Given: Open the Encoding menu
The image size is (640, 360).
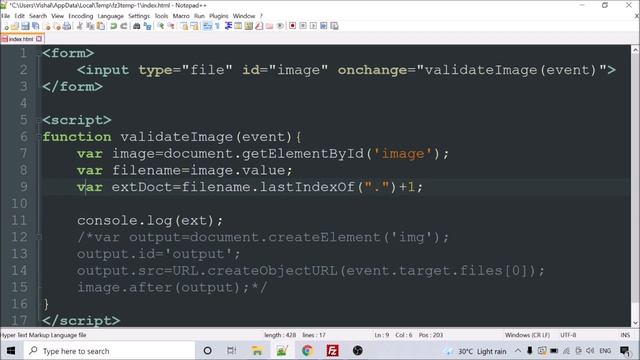Looking at the screenshot, I should coord(81,16).
